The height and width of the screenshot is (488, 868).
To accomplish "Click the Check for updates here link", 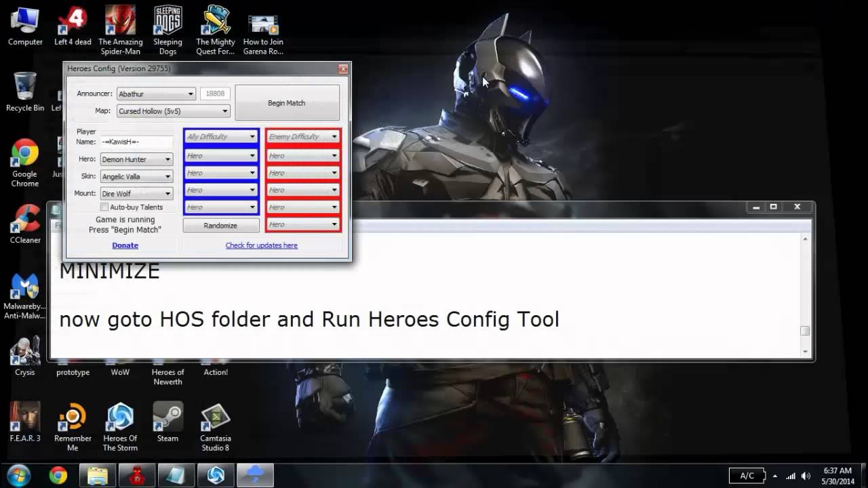I will pos(262,245).
